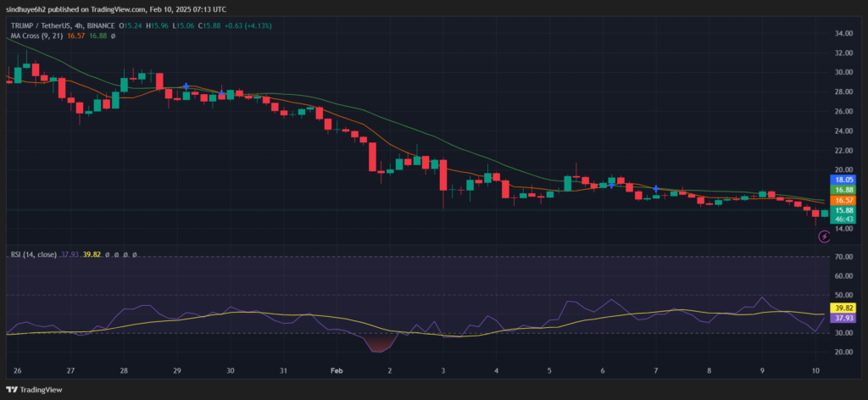Viewport: 868px width, 400px height.
Task: Click the 28 date on the time axis
Action: coord(124,370)
